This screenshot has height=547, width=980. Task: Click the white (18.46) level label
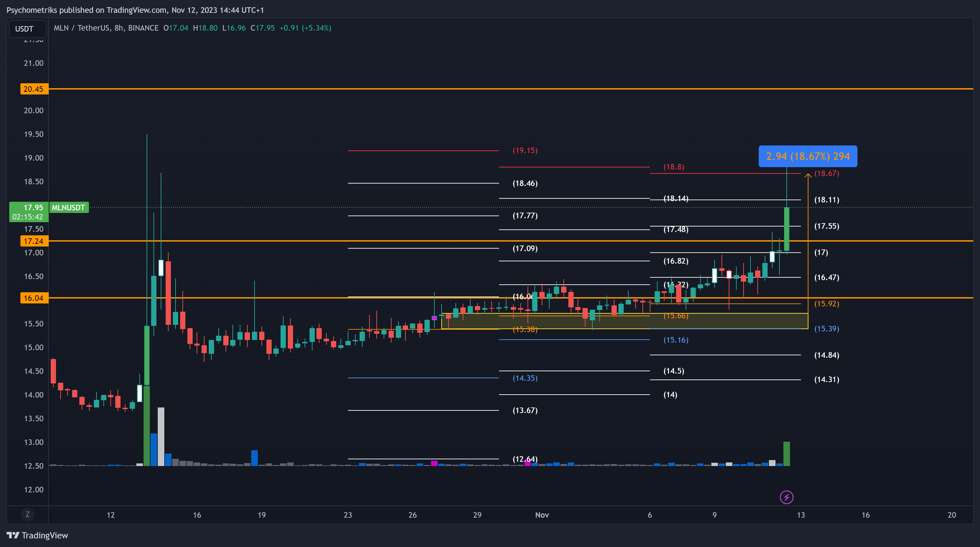[x=525, y=183]
